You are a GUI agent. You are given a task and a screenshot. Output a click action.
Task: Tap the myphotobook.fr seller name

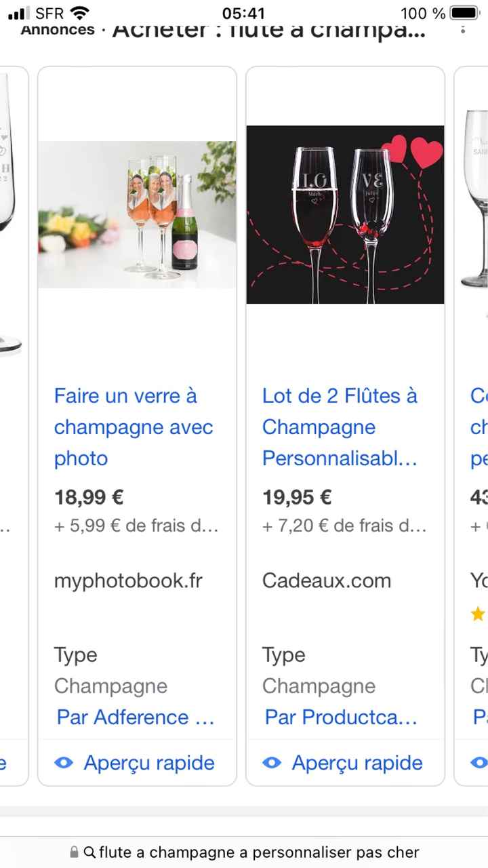coord(128,580)
